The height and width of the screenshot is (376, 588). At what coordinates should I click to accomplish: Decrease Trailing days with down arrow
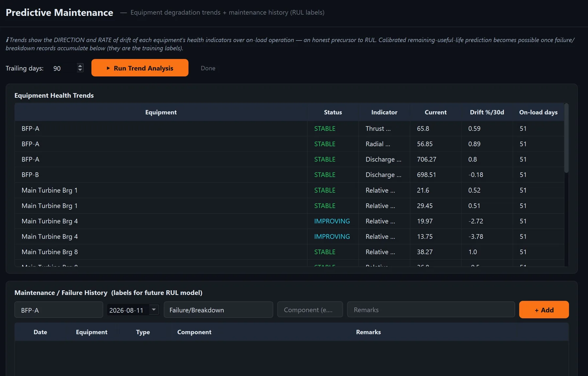pyautogui.click(x=80, y=70)
